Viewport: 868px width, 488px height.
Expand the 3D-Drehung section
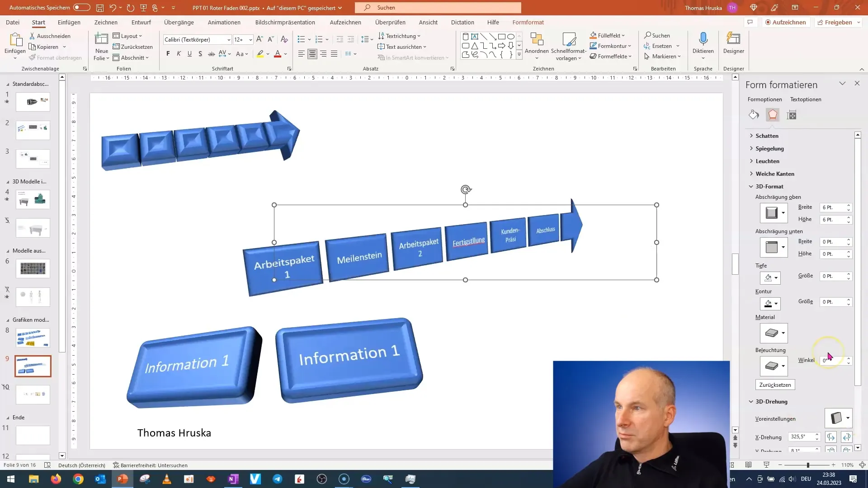(771, 401)
